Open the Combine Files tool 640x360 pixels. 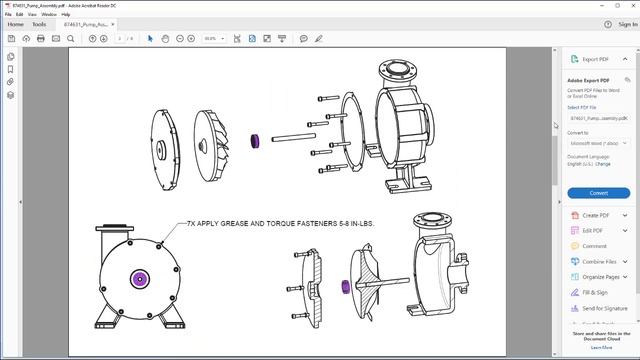pyautogui.click(x=599, y=262)
